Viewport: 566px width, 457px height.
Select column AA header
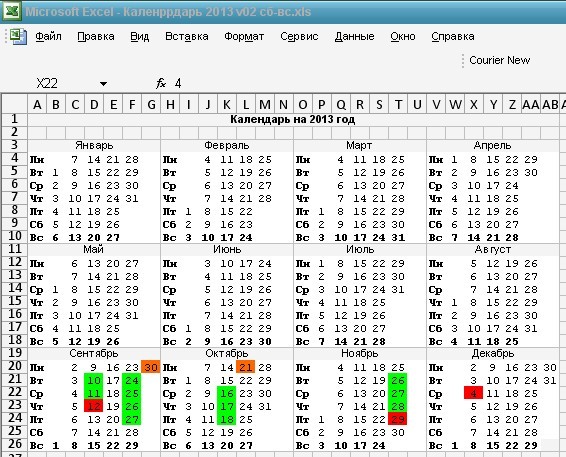[x=531, y=104]
